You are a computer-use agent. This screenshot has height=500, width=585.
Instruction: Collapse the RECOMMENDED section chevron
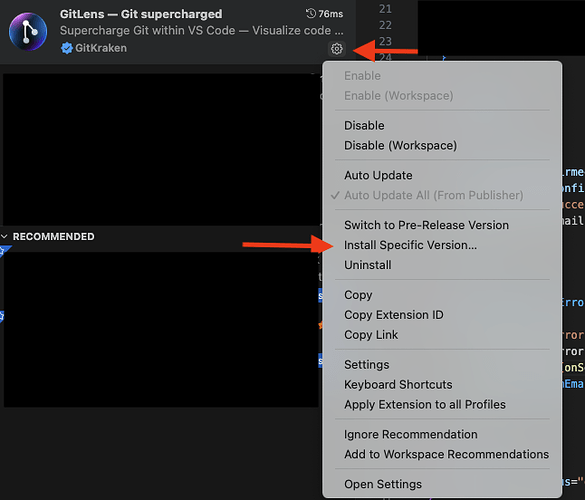[4, 237]
